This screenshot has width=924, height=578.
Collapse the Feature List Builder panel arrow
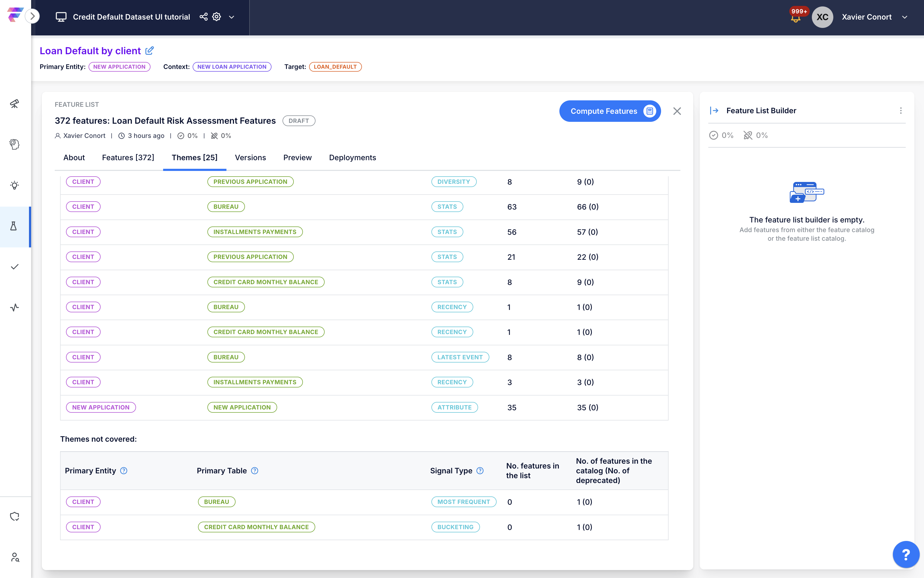[714, 111]
